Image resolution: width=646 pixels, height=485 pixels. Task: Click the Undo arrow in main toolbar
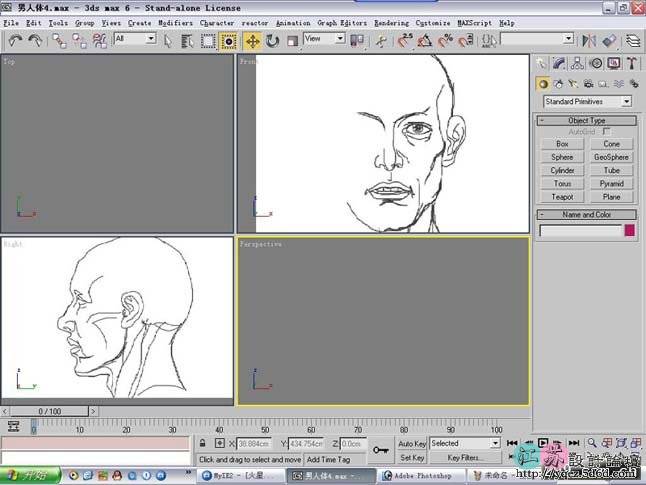click(15, 41)
